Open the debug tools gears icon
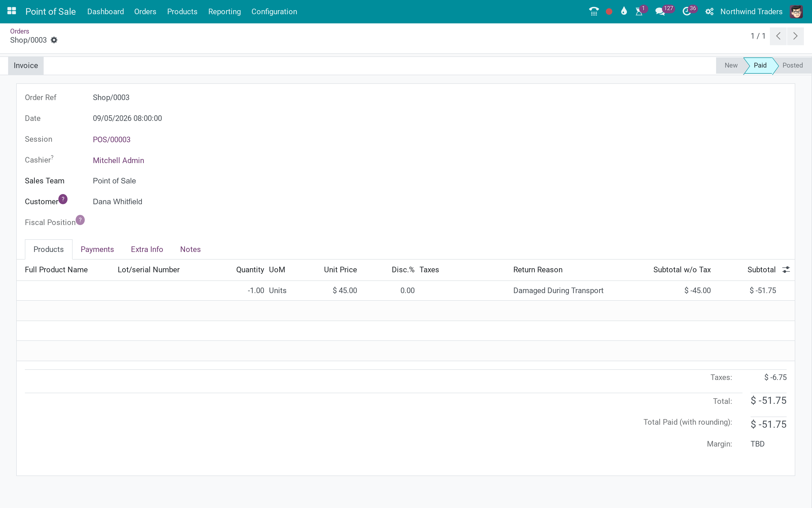This screenshot has width=812, height=508. 709,11
